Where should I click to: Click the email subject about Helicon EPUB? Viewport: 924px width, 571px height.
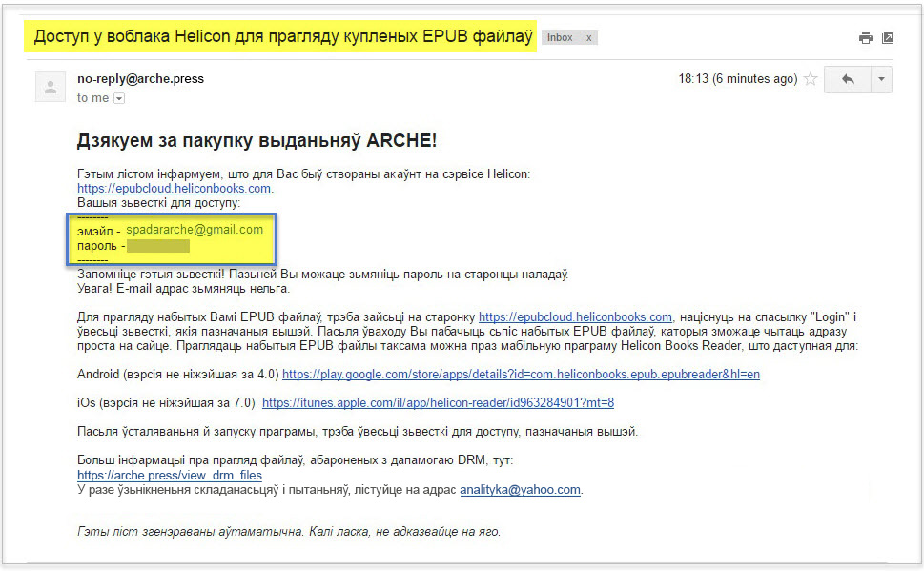pos(283,36)
